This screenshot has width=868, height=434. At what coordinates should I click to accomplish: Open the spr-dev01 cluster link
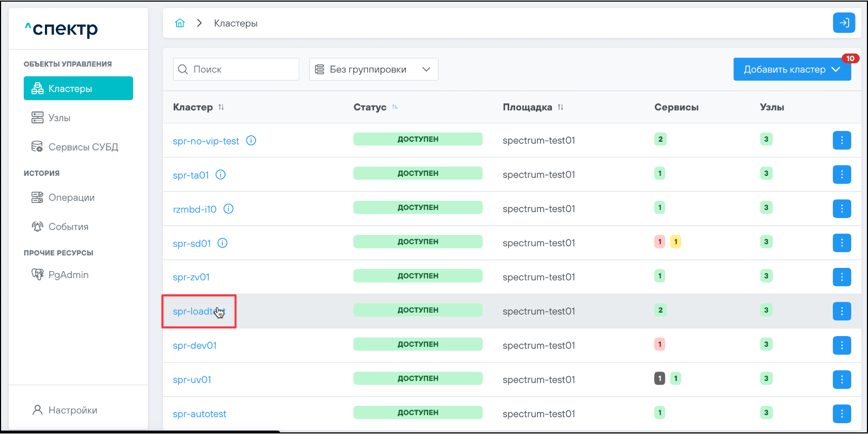tap(195, 346)
